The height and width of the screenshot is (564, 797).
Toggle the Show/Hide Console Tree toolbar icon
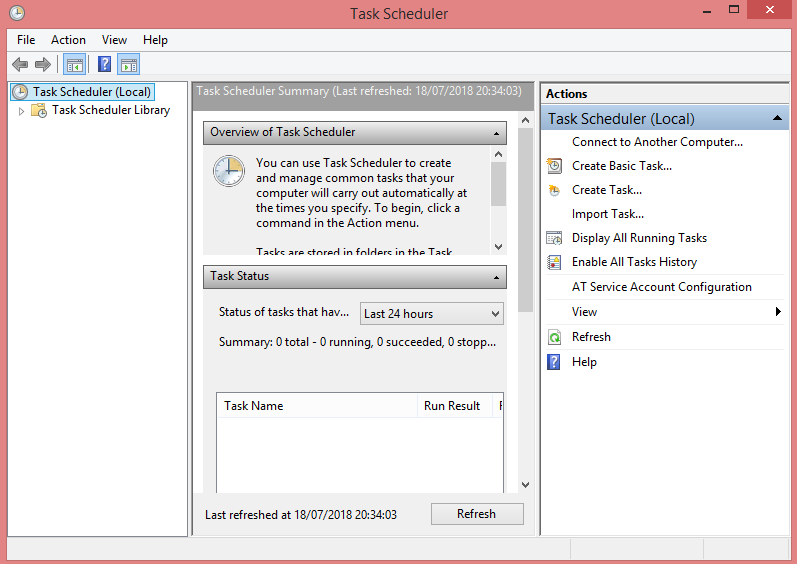(74, 65)
